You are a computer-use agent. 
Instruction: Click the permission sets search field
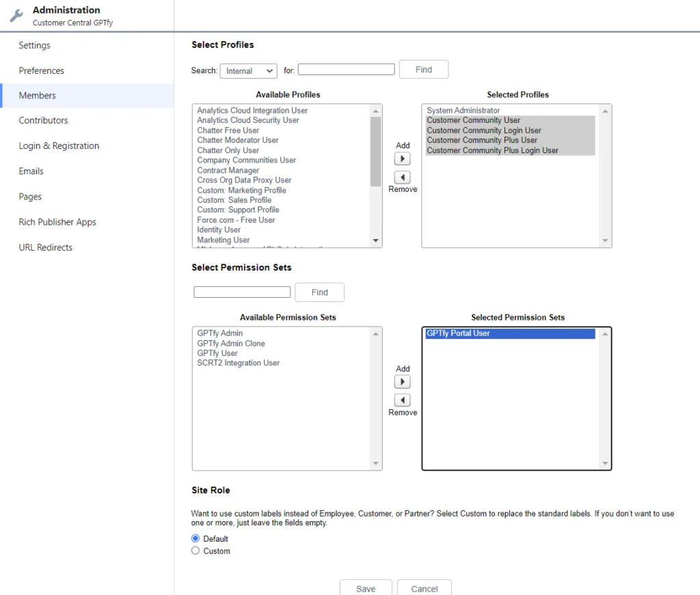pos(242,292)
